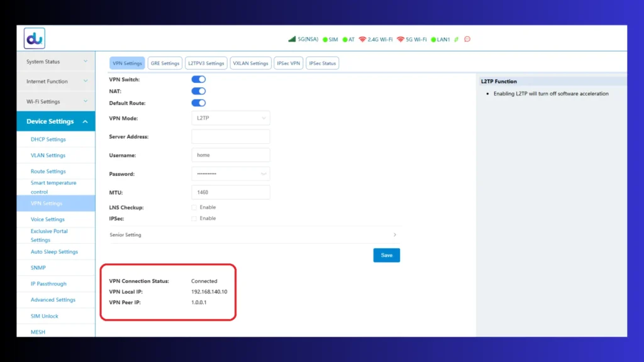
Task: Turn off the VPN Switch toggle
Action: [198, 80]
